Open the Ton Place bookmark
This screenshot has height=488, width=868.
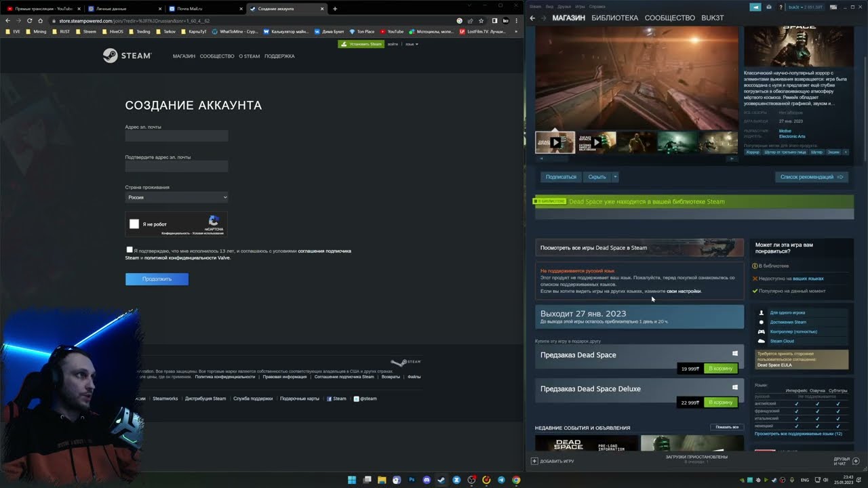[x=362, y=31]
